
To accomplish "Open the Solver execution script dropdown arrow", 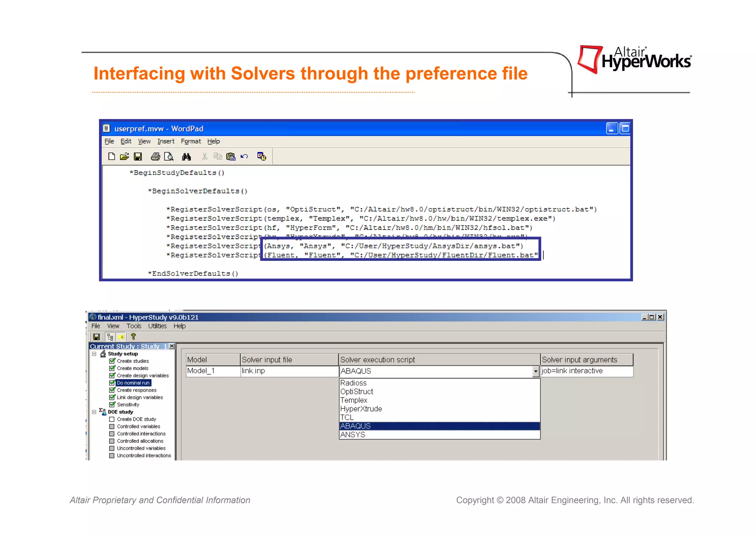I will click(536, 371).
